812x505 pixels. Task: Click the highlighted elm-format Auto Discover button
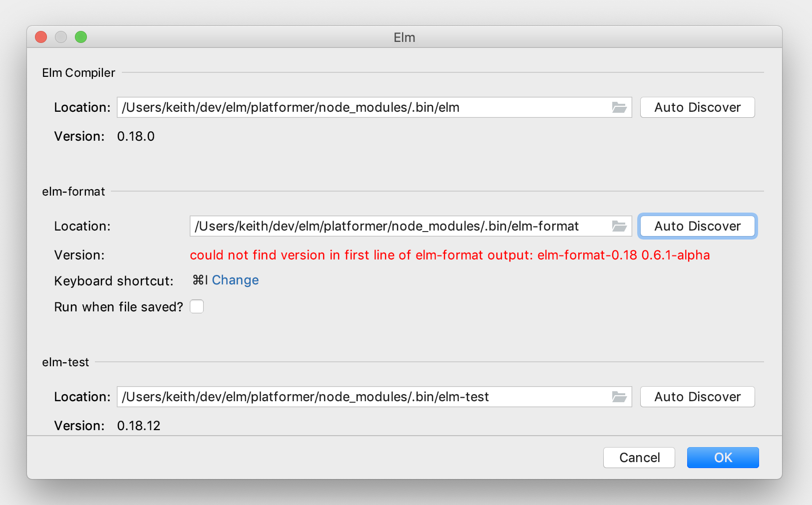pos(697,226)
